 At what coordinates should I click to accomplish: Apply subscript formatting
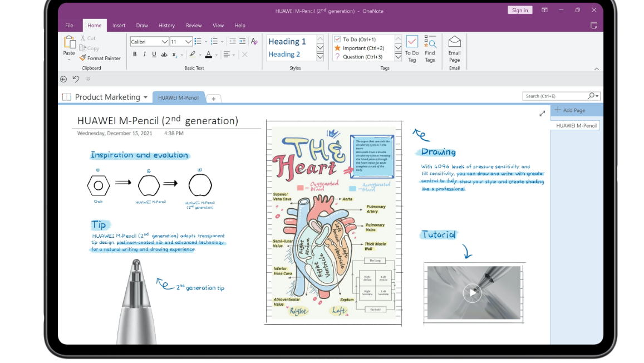click(x=175, y=55)
